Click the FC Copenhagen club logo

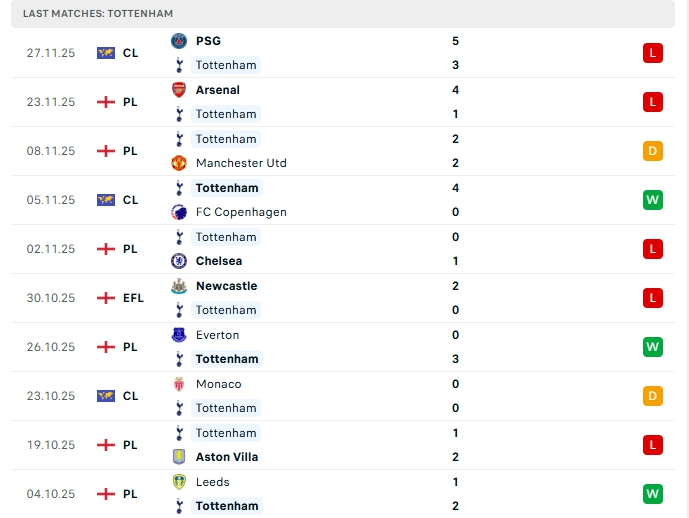179,212
